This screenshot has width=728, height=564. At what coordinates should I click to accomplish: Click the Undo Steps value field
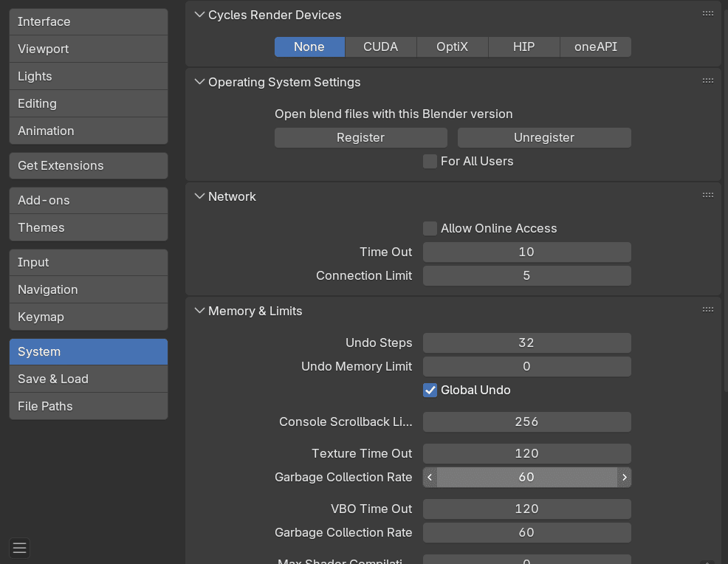(x=526, y=343)
